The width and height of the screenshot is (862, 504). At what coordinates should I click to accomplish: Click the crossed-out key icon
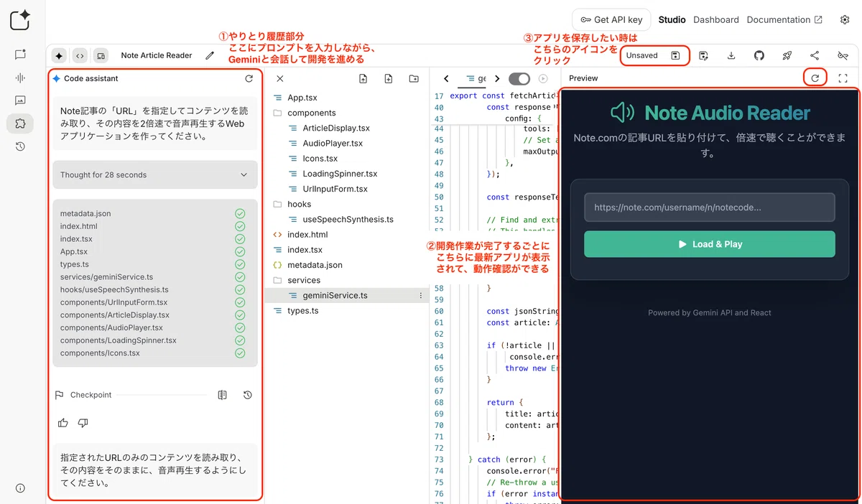(843, 55)
